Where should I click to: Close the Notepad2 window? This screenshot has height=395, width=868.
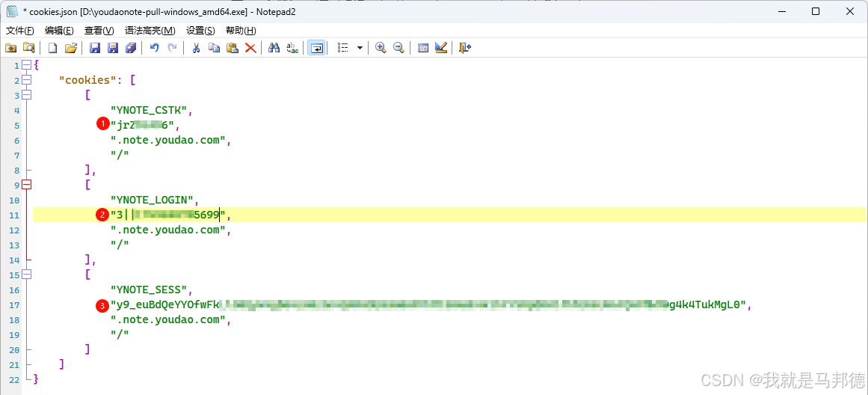[x=850, y=12]
